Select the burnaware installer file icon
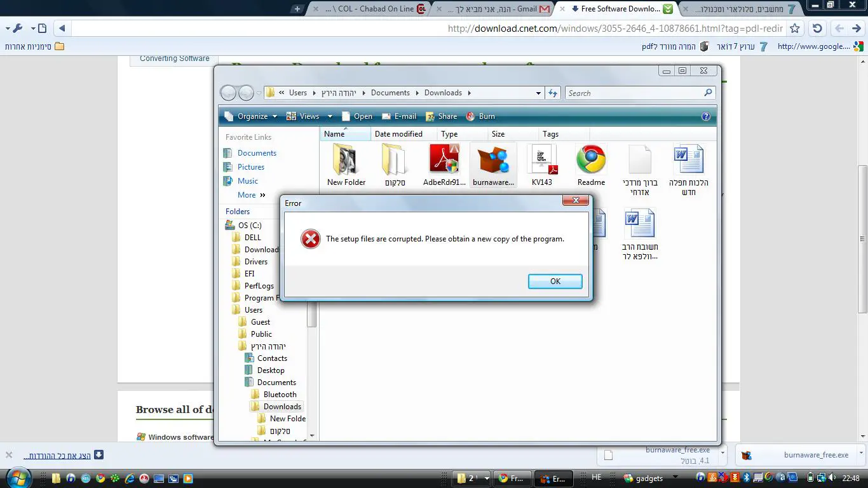Image resolution: width=868 pixels, height=488 pixels. point(493,161)
